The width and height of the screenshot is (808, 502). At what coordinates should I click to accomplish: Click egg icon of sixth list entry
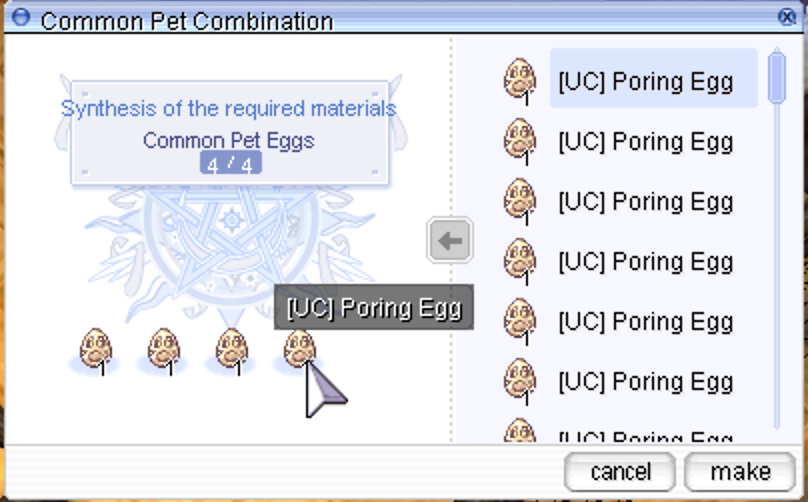519,380
